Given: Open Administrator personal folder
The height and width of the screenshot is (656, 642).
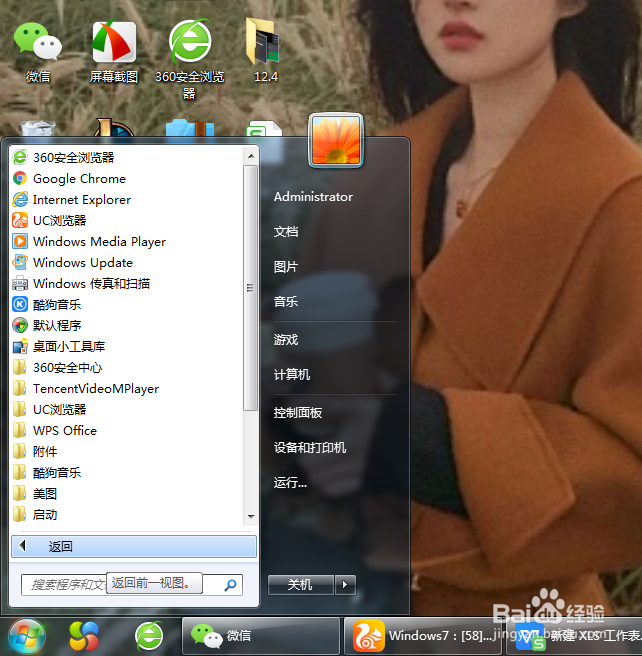Looking at the screenshot, I should click(313, 197).
